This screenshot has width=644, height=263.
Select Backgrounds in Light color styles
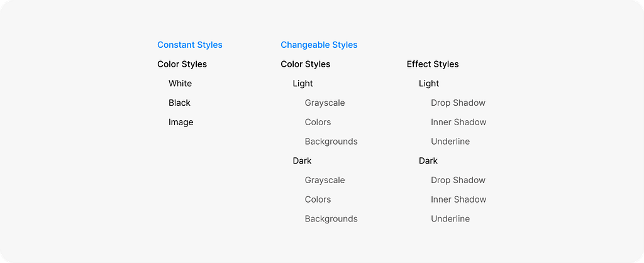(331, 142)
